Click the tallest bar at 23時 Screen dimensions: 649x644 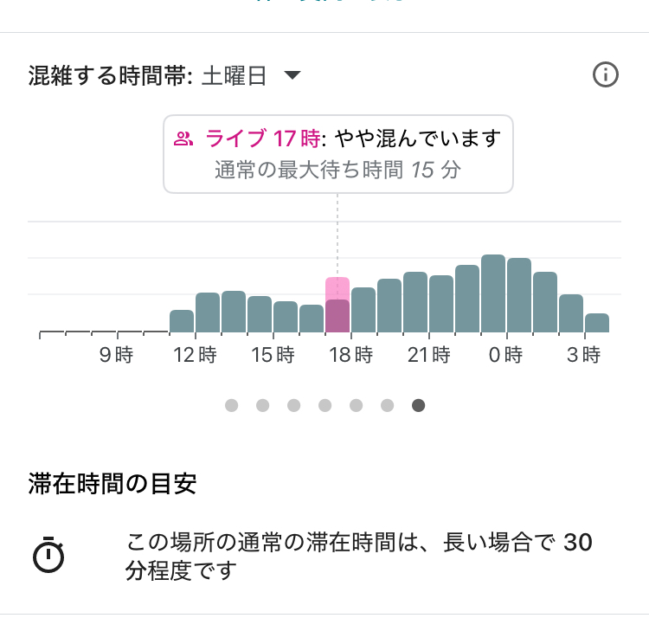[493, 293]
